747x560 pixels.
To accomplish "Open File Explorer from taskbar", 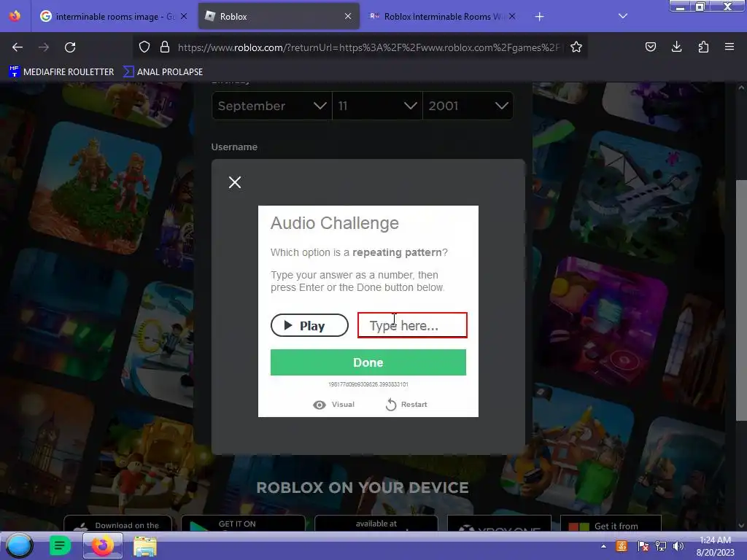I will coord(145,545).
